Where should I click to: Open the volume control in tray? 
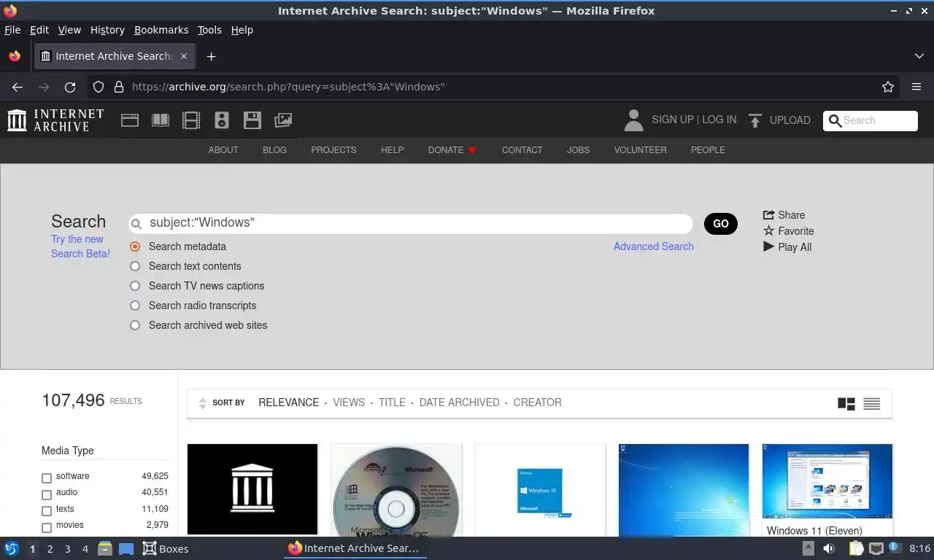click(829, 548)
